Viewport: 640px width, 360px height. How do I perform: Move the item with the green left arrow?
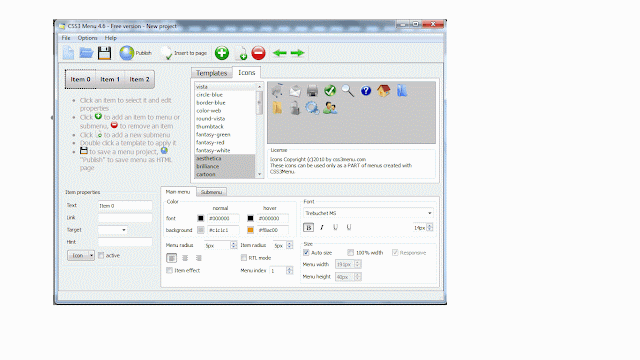[280, 53]
